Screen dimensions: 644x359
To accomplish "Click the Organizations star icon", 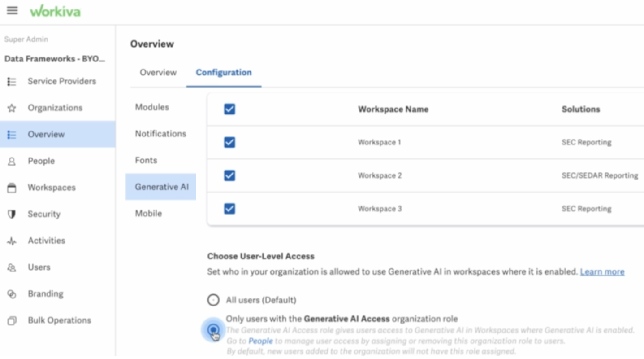I will 12,108.
